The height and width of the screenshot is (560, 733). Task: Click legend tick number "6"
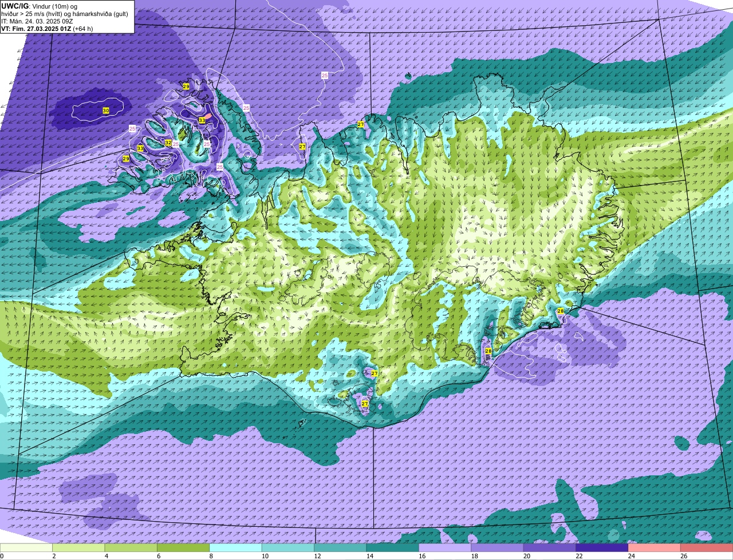pos(160,556)
